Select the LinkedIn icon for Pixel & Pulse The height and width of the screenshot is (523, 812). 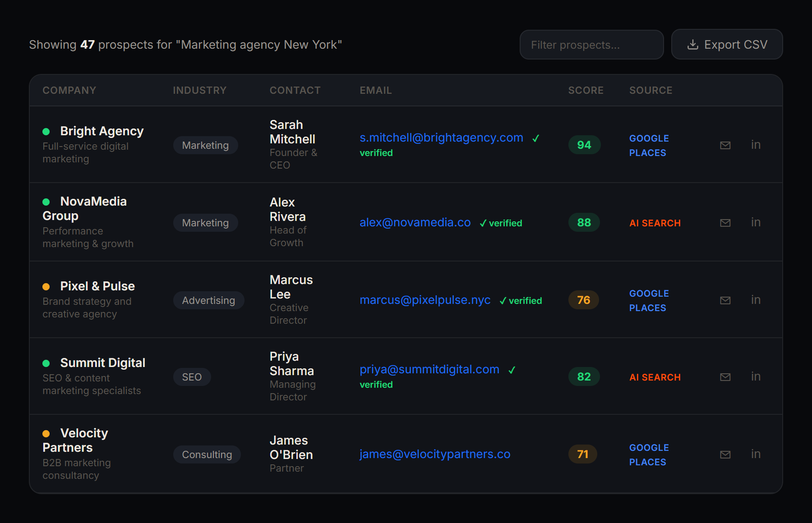(x=756, y=299)
